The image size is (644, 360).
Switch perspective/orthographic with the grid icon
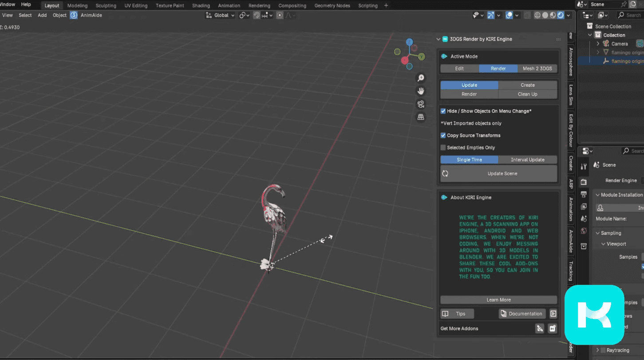(x=420, y=117)
